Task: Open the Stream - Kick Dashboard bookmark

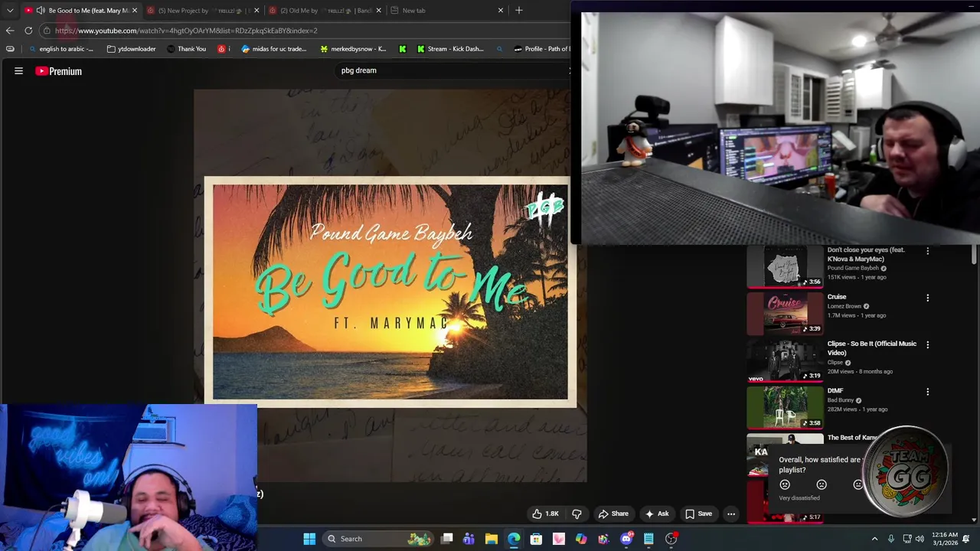Action: [x=450, y=49]
